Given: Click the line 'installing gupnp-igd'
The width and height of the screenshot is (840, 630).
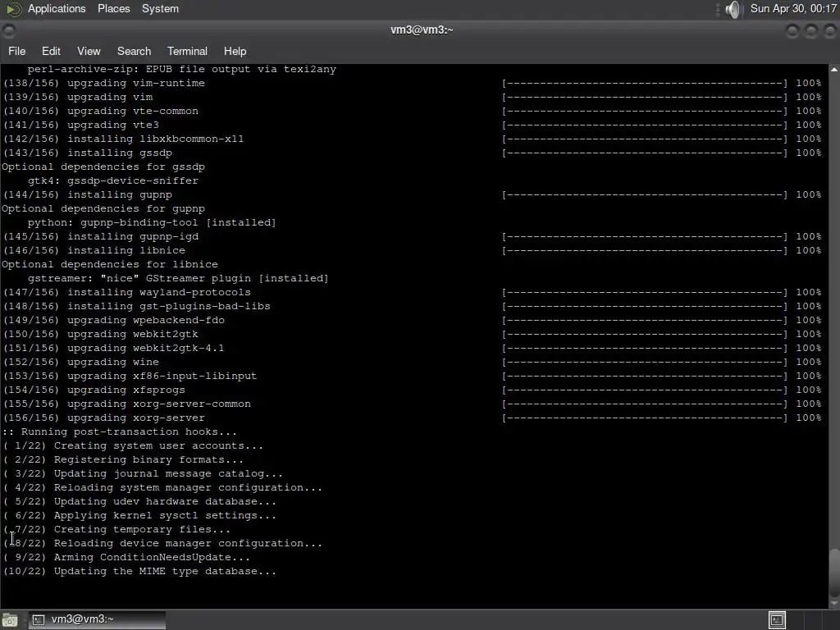Looking at the screenshot, I should pos(101,236).
